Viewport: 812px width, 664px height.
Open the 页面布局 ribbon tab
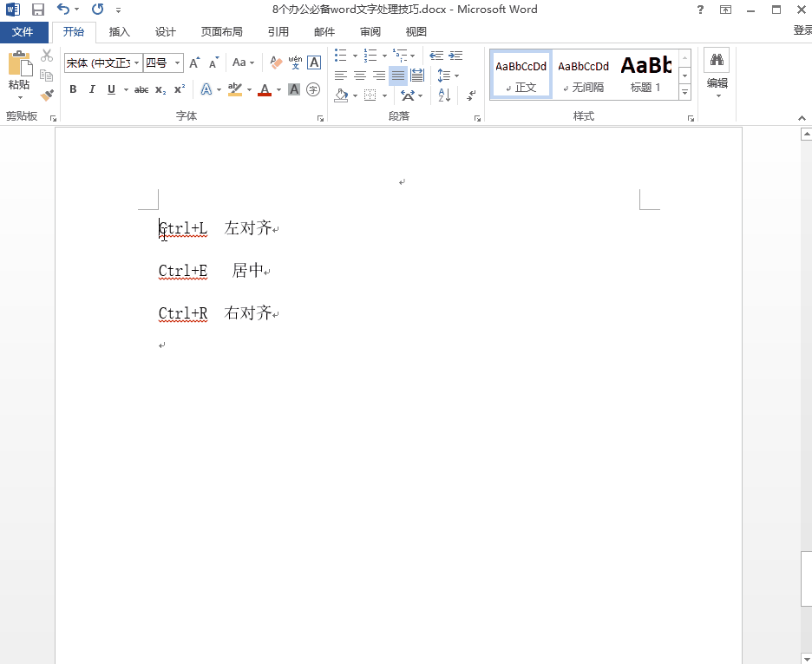[221, 32]
